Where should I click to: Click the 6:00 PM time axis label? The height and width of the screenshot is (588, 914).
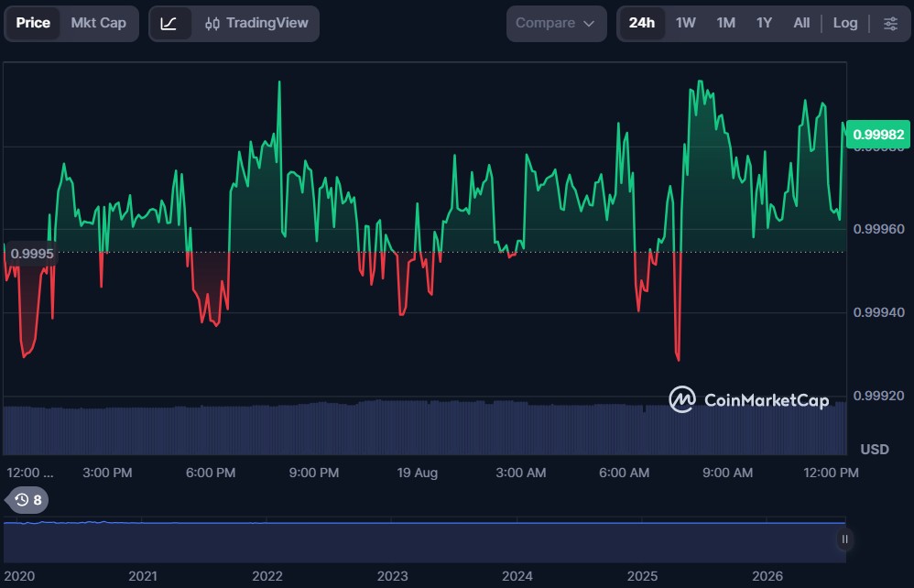211,473
